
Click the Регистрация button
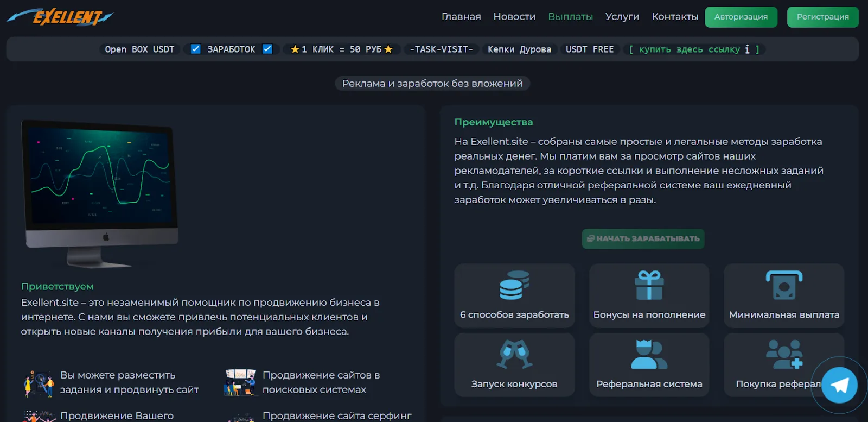click(x=823, y=17)
